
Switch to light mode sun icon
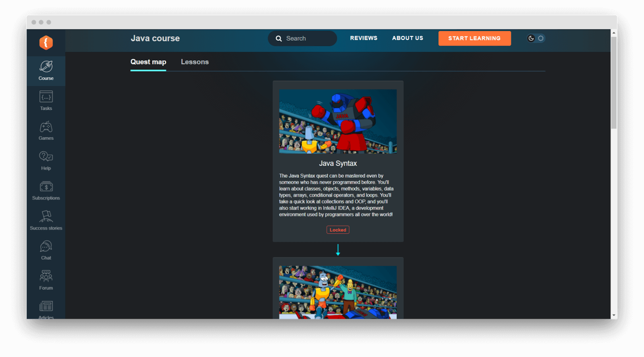541,38
